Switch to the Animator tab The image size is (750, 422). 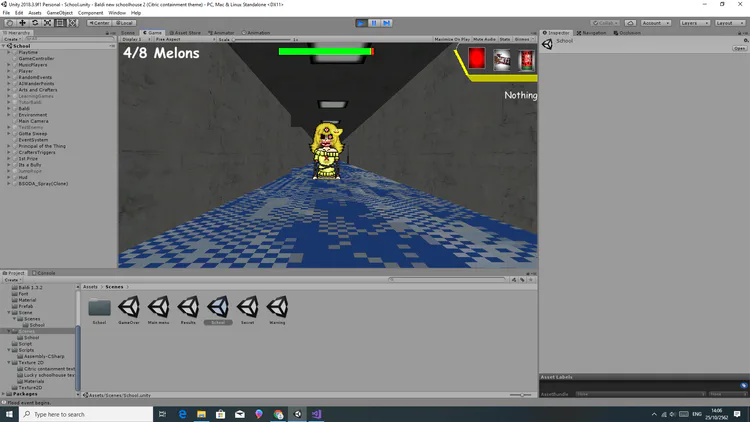(221, 33)
